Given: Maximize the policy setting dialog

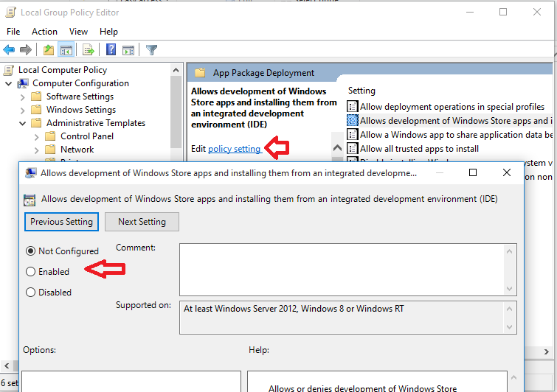Looking at the screenshot, I should click(x=473, y=172).
